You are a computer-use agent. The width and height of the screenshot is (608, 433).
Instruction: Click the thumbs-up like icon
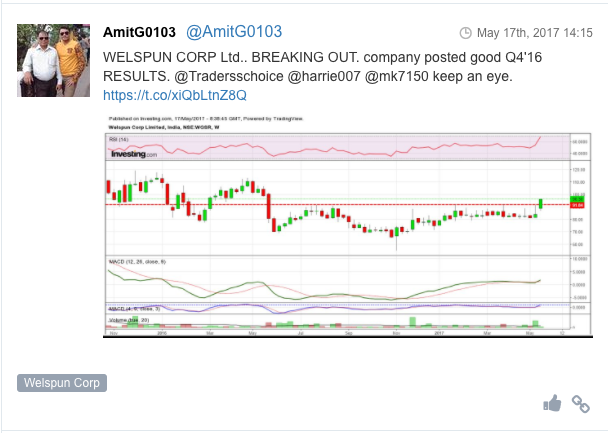[552, 404]
